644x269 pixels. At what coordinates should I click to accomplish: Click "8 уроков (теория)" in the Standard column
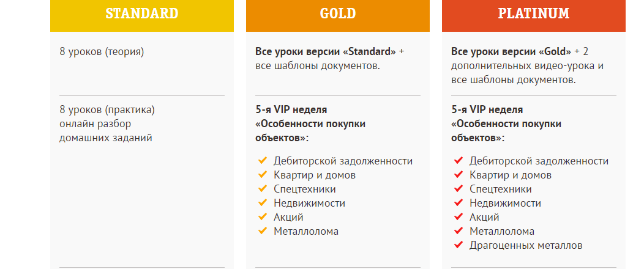[x=102, y=51]
